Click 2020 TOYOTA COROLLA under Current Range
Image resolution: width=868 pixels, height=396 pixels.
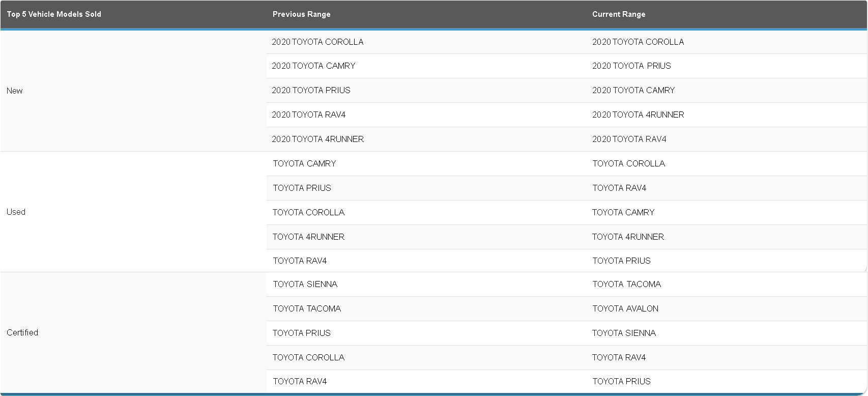(638, 42)
